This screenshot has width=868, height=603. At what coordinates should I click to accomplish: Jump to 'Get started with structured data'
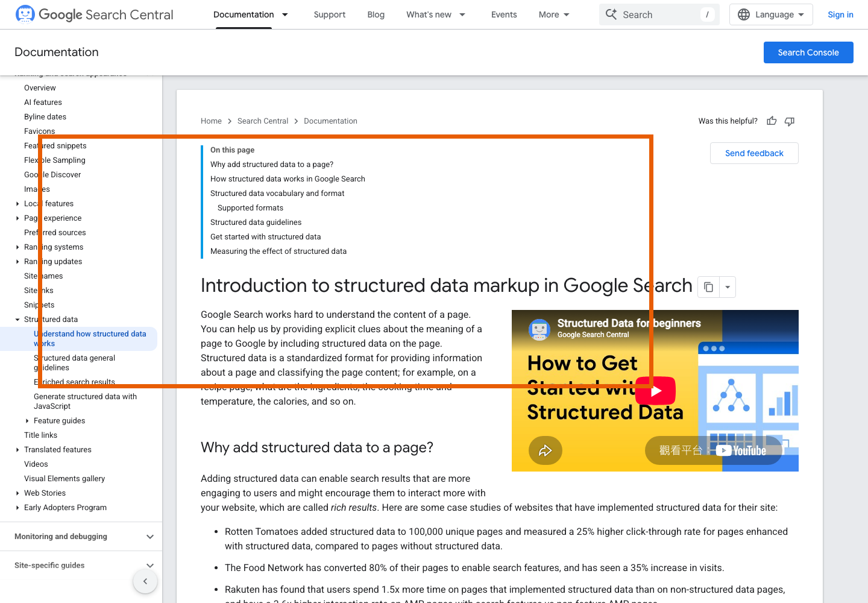265,237
